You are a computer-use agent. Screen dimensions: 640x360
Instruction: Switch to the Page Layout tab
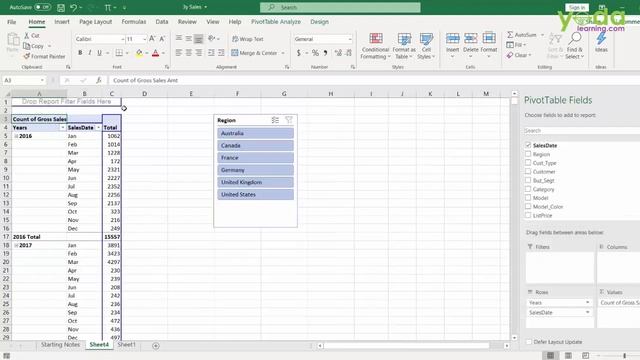click(x=96, y=22)
